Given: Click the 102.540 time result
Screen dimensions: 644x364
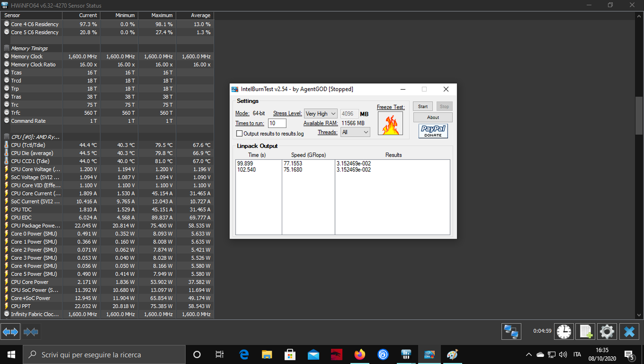Looking at the screenshot, I should 246,170.
